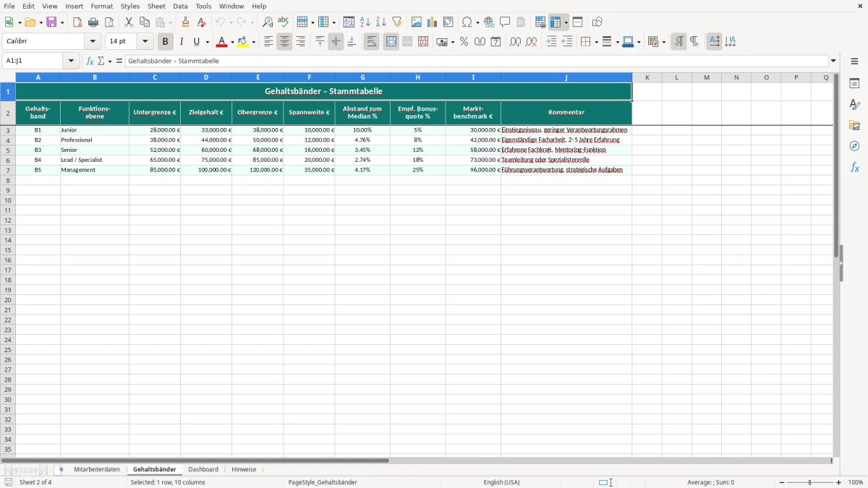Click the Sort Descending icon

pos(380,22)
